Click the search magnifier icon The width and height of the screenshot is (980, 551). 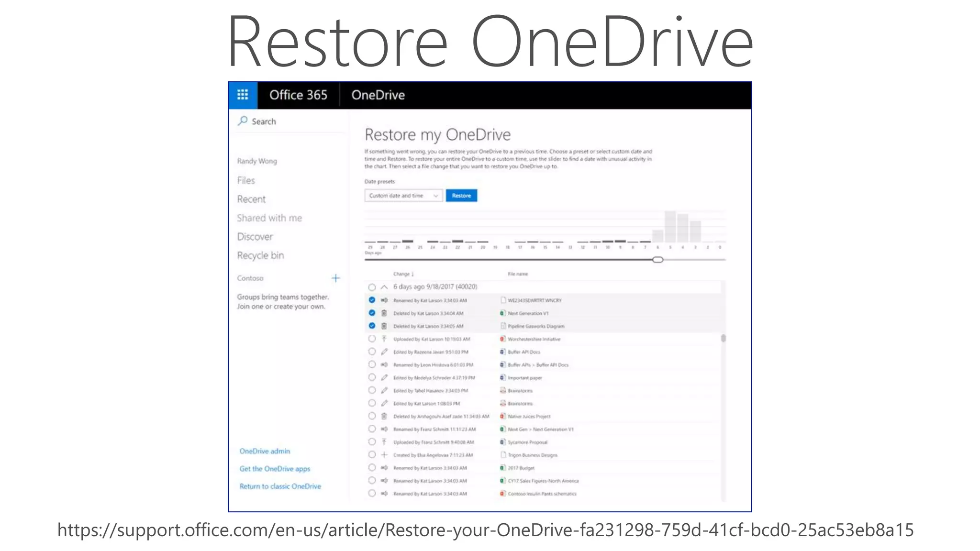pyautogui.click(x=243, y=121)
